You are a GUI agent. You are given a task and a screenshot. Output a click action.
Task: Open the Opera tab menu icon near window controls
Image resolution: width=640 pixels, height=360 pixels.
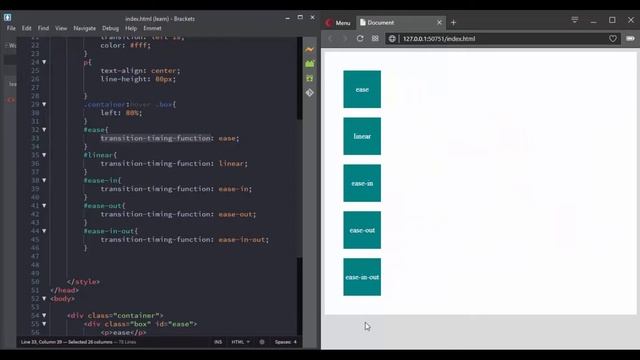(x=575, y=20)
